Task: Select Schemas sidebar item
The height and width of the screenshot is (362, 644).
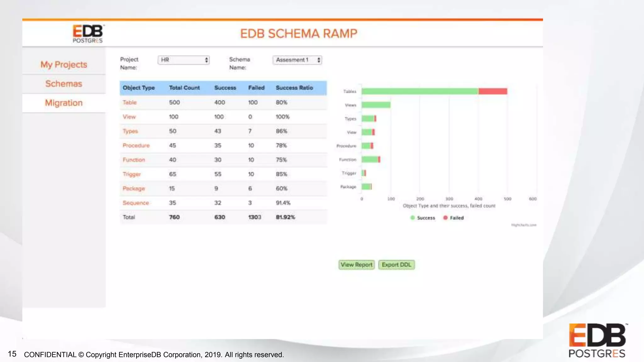Action: (x=64, y=84)
